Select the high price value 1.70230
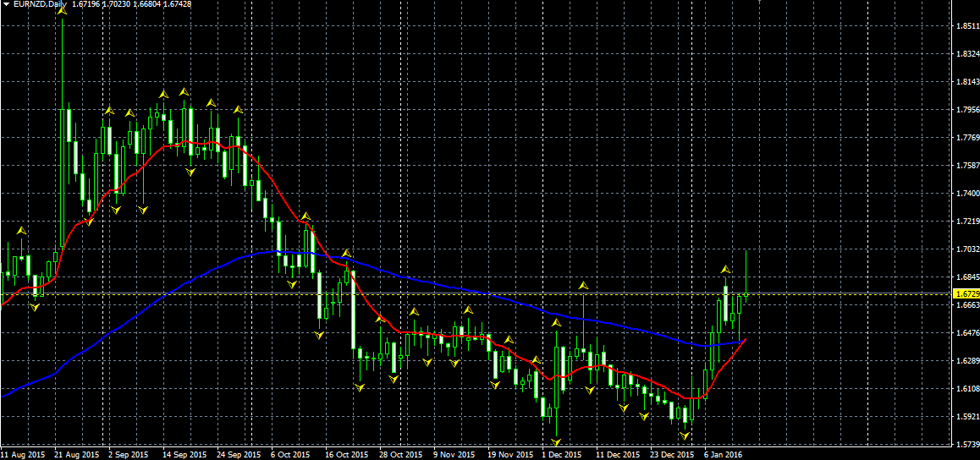Screen dimensions: 980x460 tap(117, 3)
